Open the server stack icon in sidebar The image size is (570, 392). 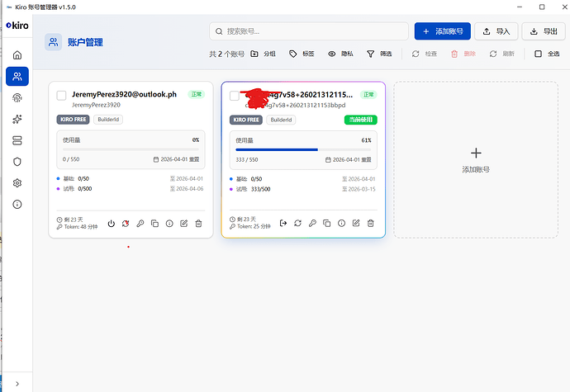coord(17,140)
